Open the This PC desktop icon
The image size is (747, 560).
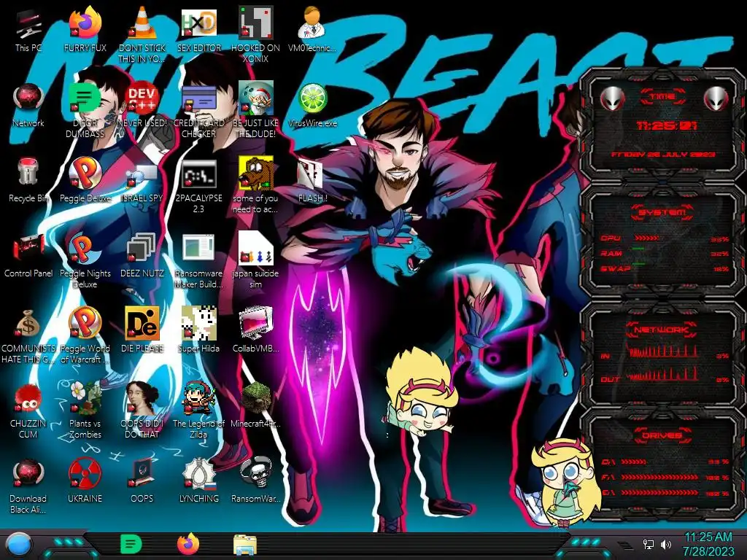pos(28,30)
